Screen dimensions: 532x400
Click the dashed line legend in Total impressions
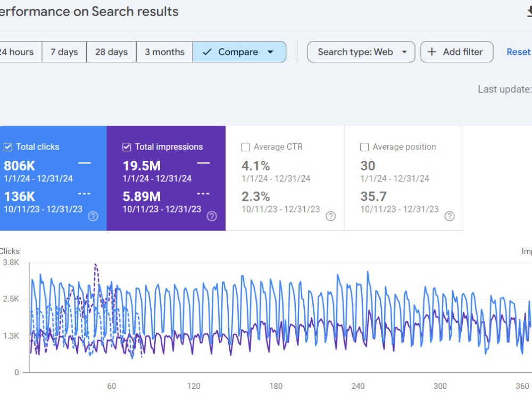pos(203,194)
